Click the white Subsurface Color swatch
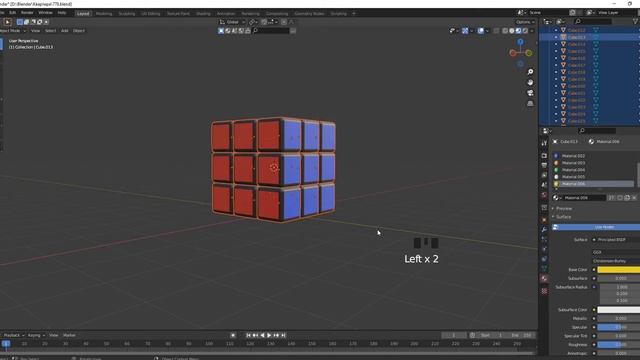 [618, 310]
